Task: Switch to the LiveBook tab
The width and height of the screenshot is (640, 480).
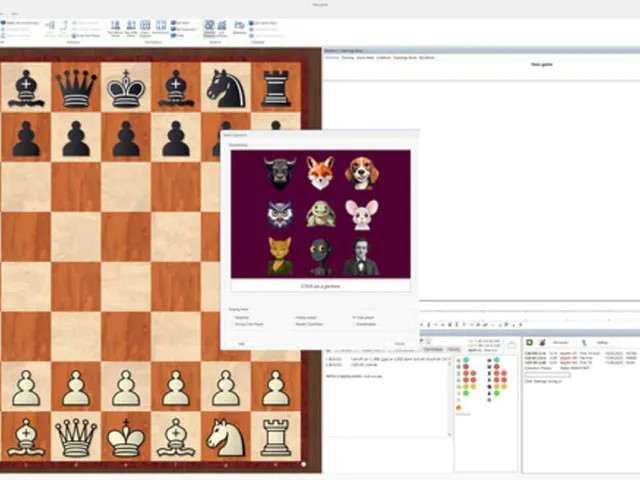Action: pos(384,58)
